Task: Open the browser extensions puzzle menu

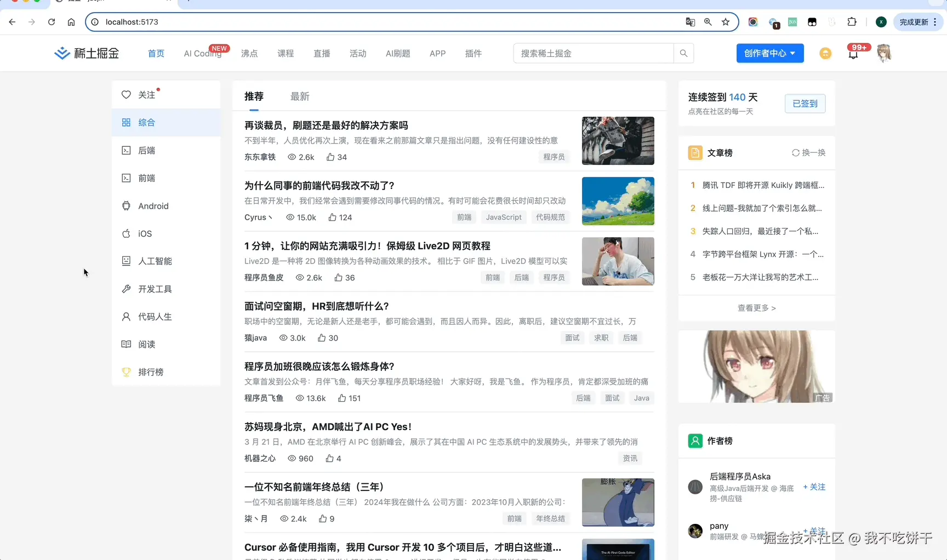Action: [852, 22]
